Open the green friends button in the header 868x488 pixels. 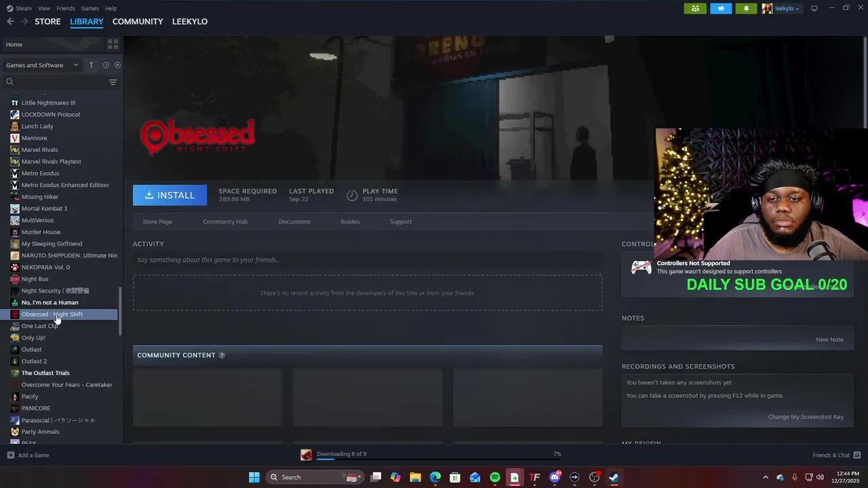coord(695,9)
